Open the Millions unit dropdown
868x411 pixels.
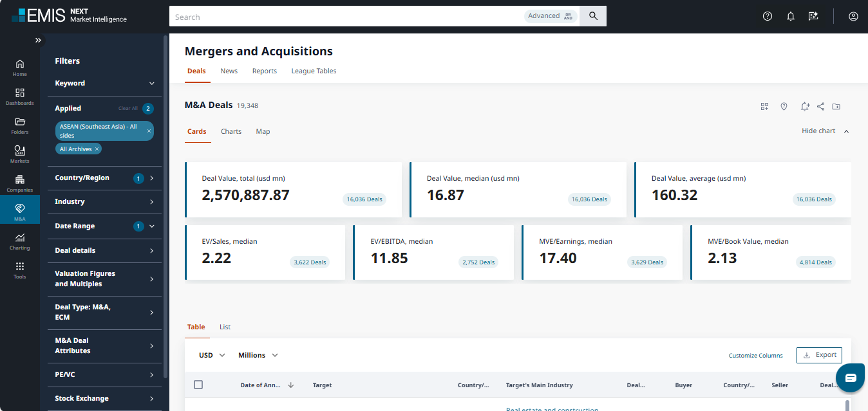(258, 355)
